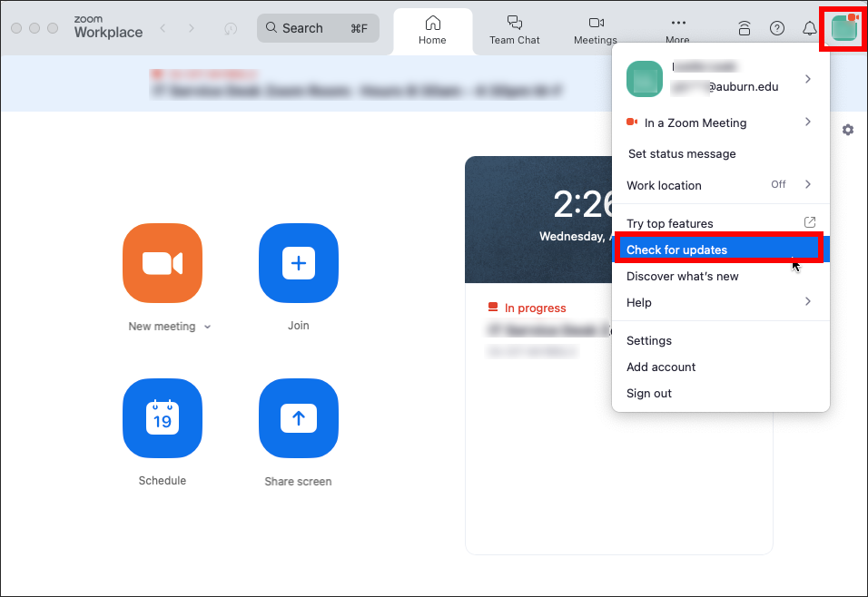Open the Work location submenu
Screen dimensions: 868x597
[x=720, y=185]
